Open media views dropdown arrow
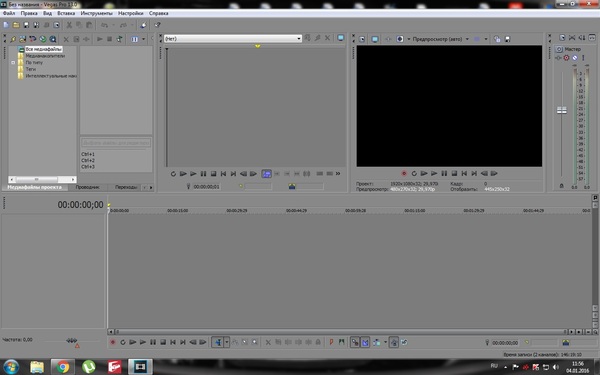This screenshot has width=600, height=375. coord(143,39)
